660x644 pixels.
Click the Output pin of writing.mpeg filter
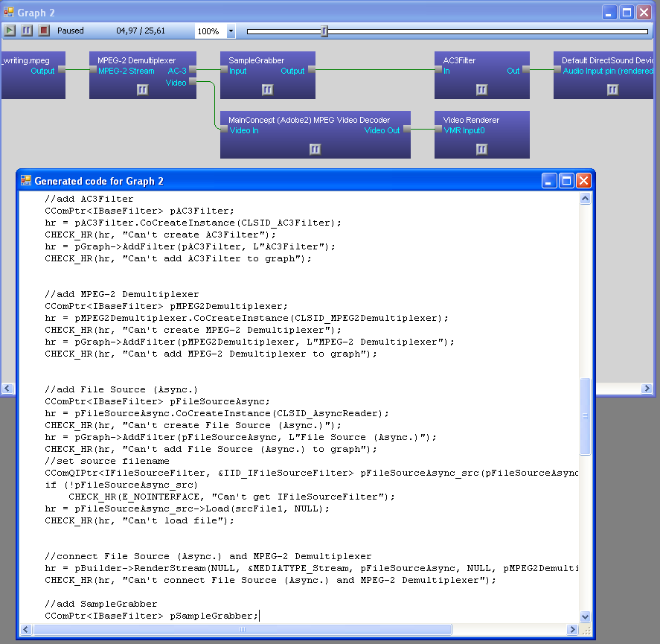tap(62, 69)
